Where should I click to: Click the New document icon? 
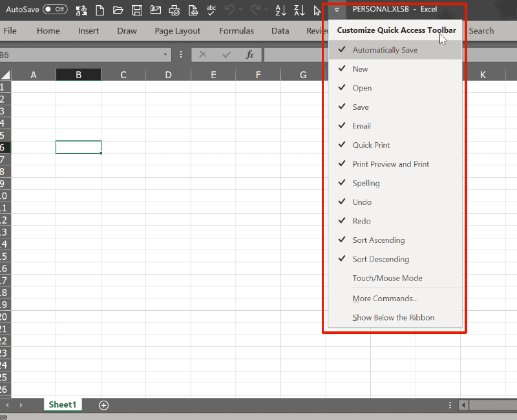[x=100, y=10]
